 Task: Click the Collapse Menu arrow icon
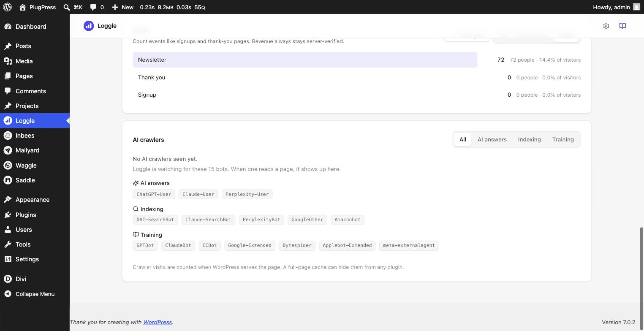[8, 294]
